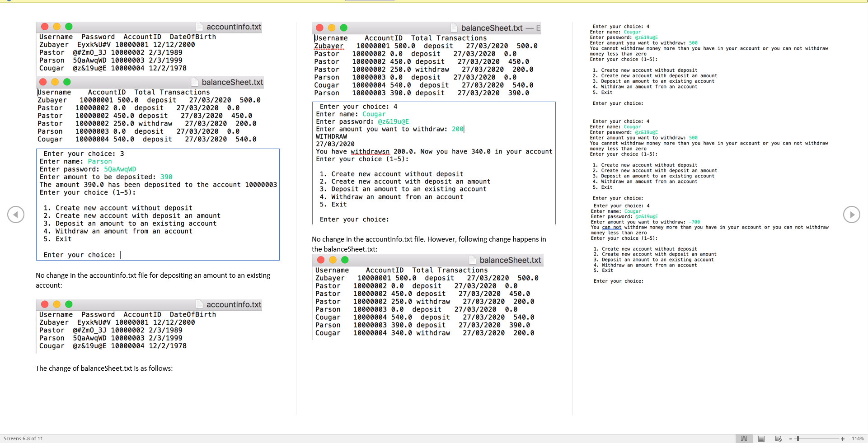The width and height of the screenshot is (868, 443).
Task: Click the line "Enter amount to be deposited: 390"
Action: tap(106, 177)
